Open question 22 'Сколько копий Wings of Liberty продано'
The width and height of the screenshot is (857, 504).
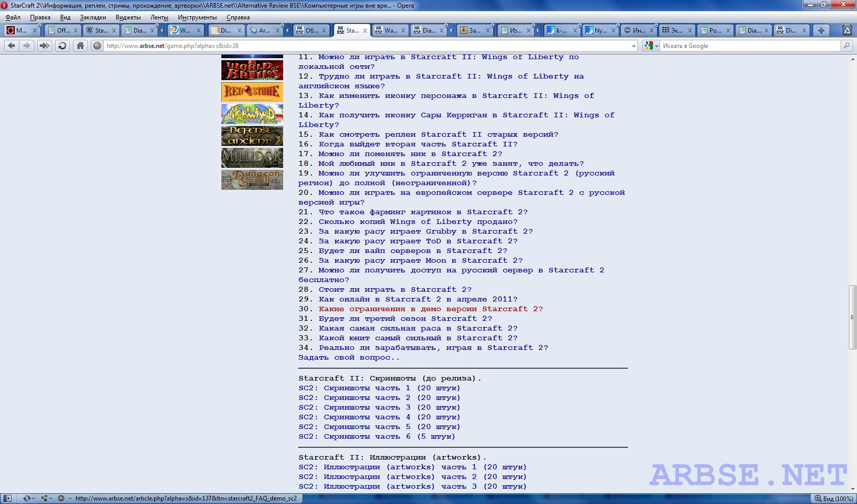coord(418,222)
